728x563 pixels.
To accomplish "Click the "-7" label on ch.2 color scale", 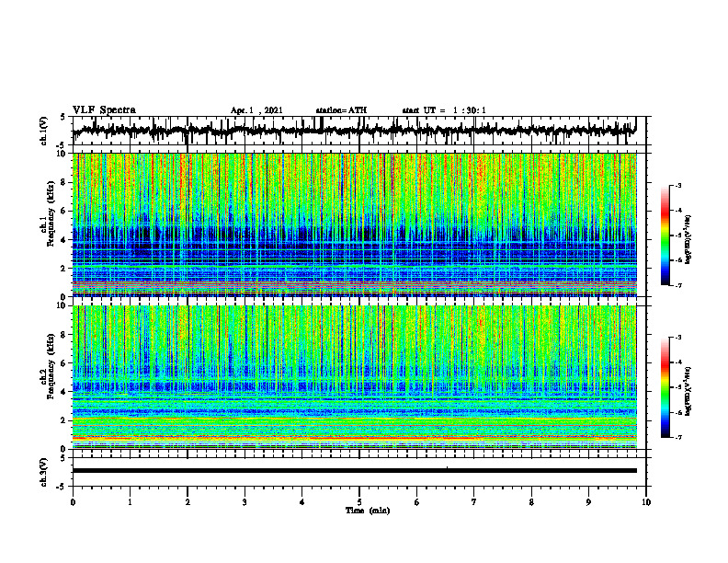I will click(678, 438).
